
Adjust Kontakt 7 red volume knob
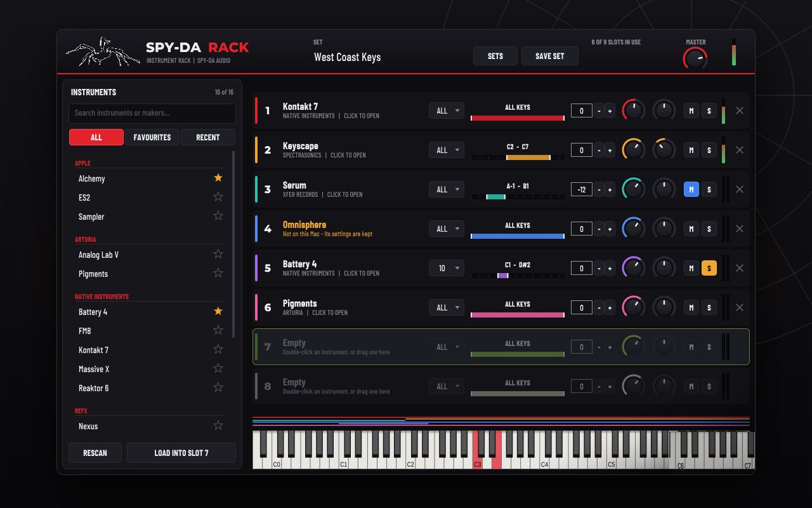633,110
